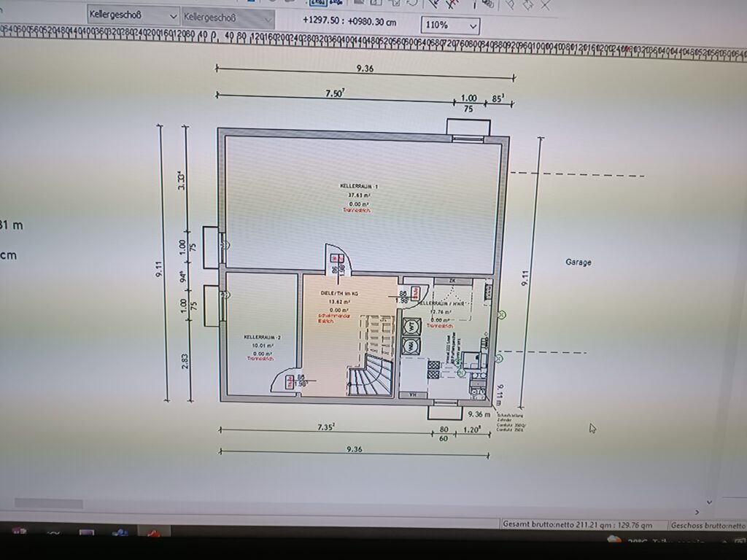Open the greyed-out Kellergeschoß dropdown
The image size is (747, 560).
pyautogui.click(x=228, y=17)
